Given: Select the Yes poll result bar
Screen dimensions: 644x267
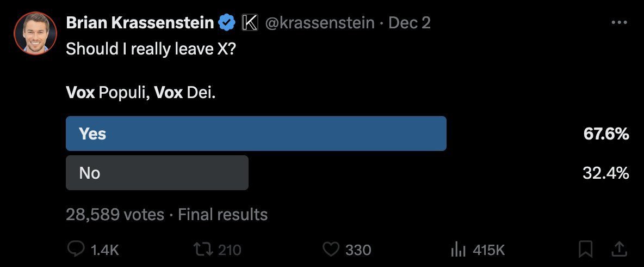Looking at the screenshot, I should (x=256, y=133).
